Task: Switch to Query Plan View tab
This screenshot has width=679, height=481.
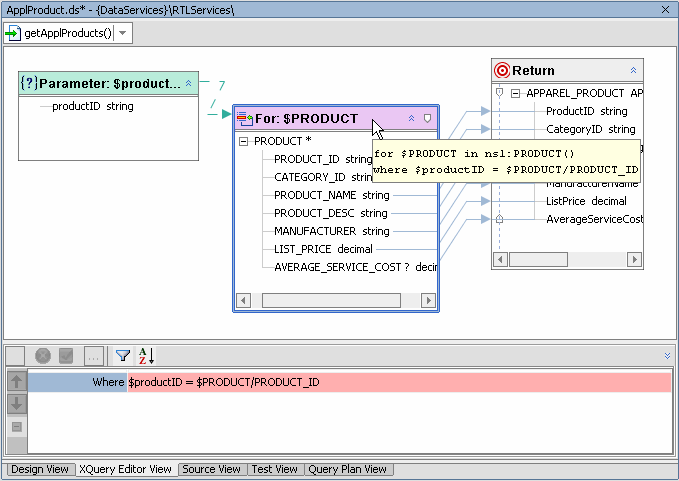Action: click(x=347, y=469)
